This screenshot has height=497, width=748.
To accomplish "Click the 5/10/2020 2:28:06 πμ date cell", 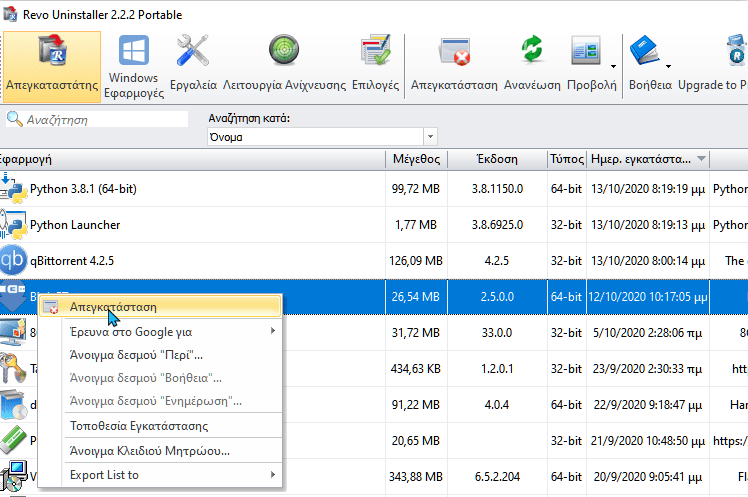I will coord(647,332).
